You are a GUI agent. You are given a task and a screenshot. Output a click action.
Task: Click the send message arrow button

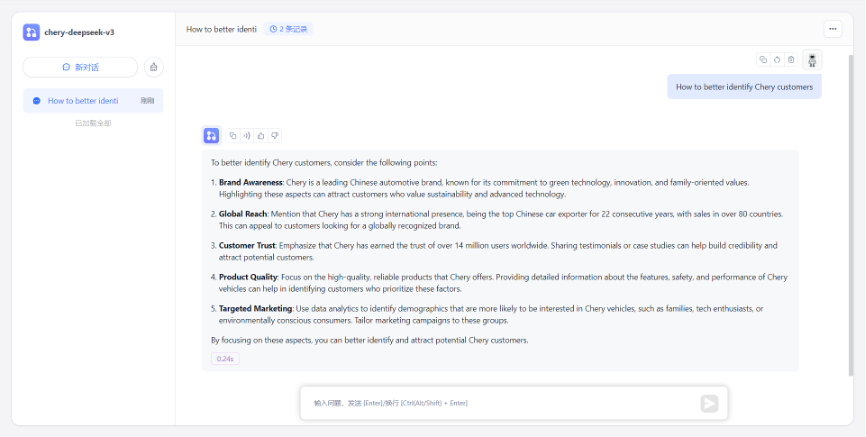[709, 403]
